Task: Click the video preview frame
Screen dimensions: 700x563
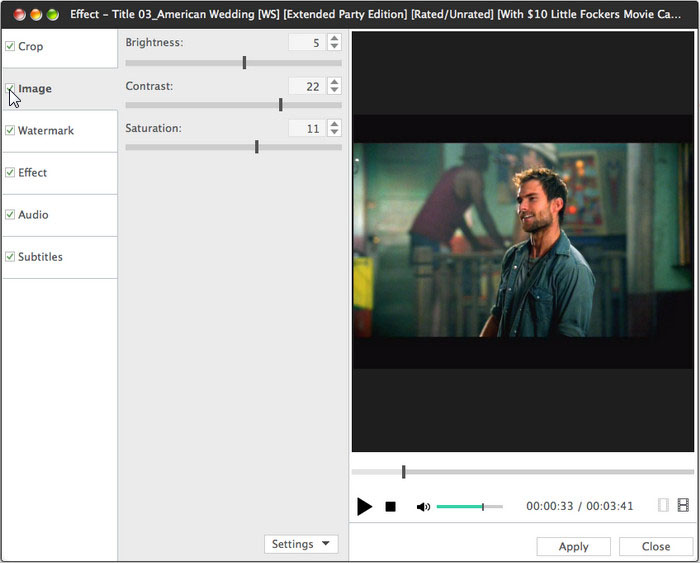Action: (523, 241)
